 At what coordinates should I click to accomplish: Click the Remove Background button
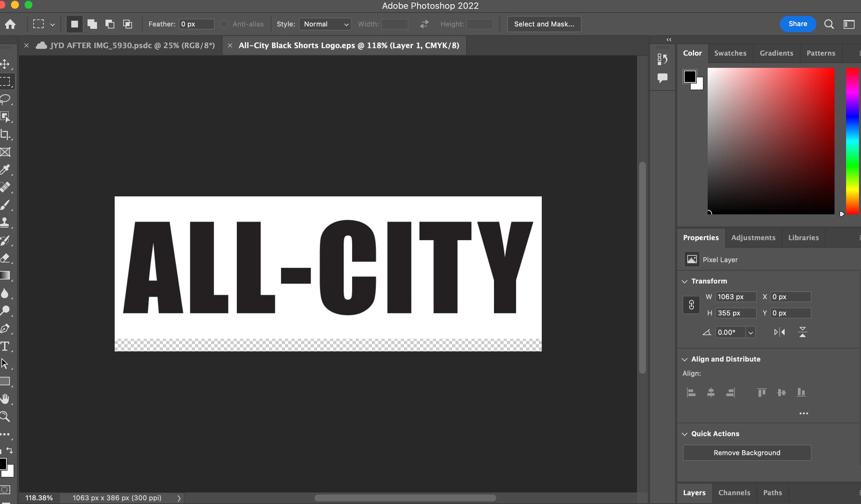pos(747,452)
